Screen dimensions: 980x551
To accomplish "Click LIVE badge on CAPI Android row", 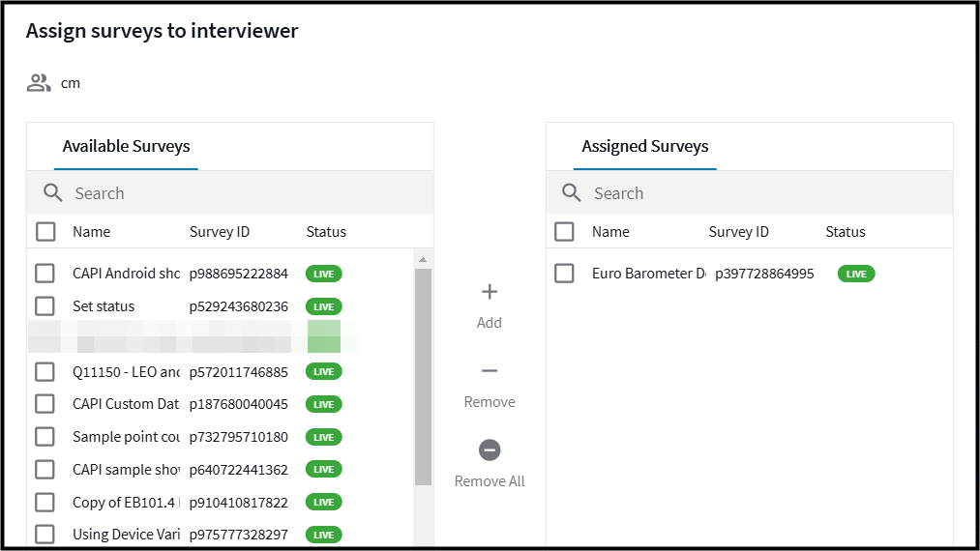I will [324, 274].
